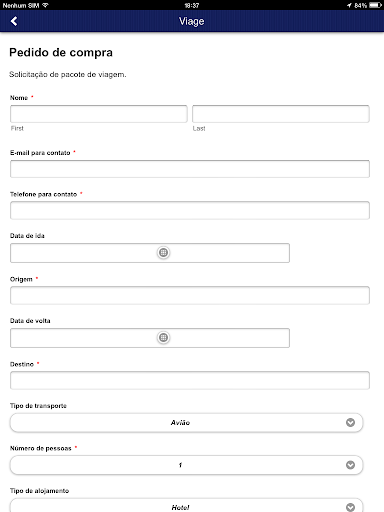Click the Número de pessoas dropdown arrow

(350, 465)
